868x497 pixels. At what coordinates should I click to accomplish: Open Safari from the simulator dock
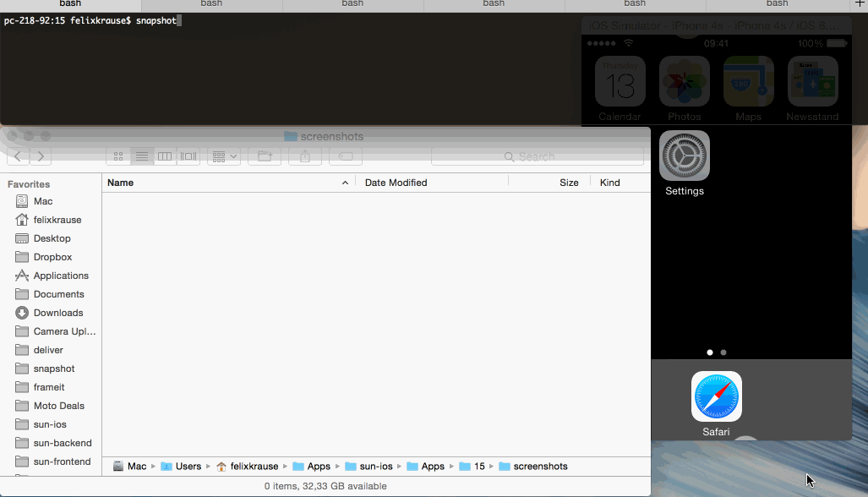tap(716, 396)
